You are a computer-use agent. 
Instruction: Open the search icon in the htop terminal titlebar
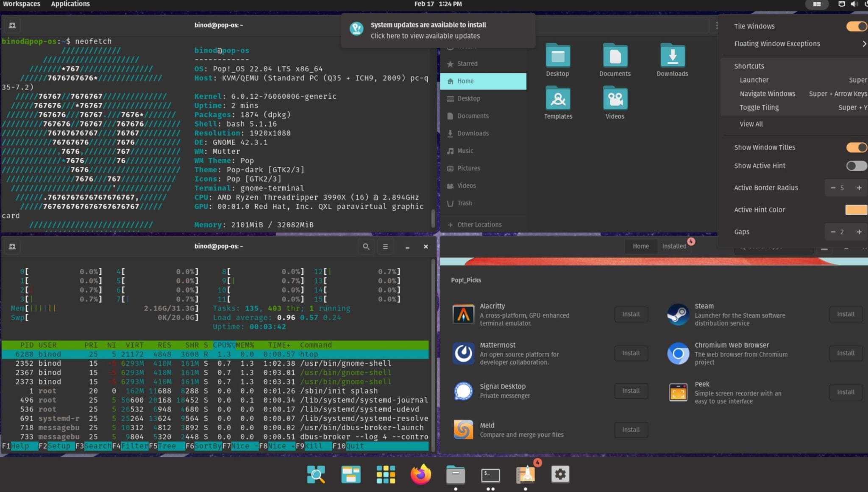point(366,246)
